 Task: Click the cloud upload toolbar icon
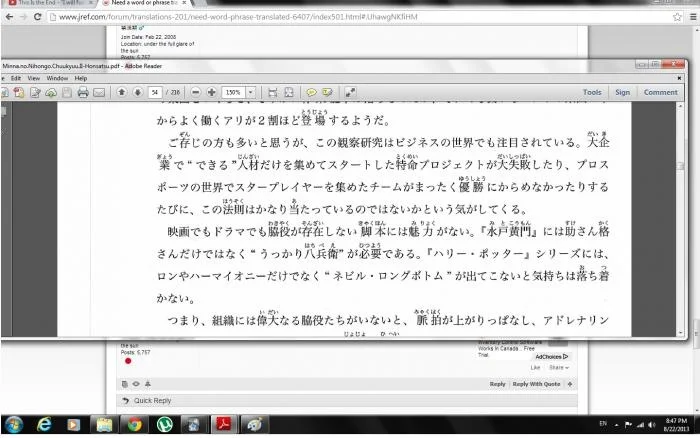click(x=51, y=92)
